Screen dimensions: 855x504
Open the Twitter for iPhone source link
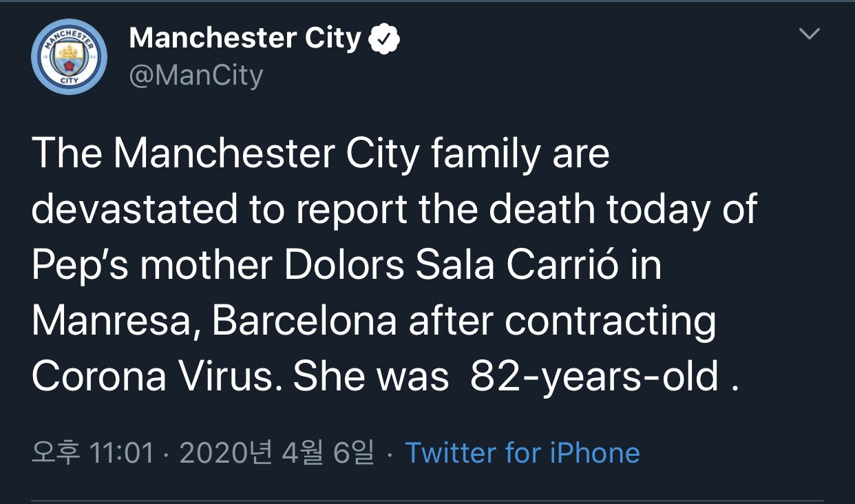point(522,452)
